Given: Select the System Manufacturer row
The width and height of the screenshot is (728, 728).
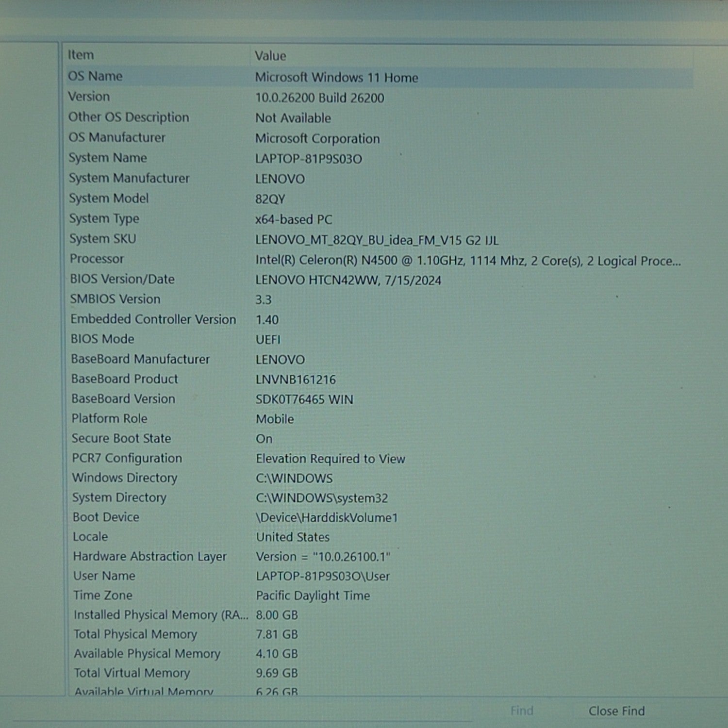Looking at the screenshot, I should (x=379, y=179).
